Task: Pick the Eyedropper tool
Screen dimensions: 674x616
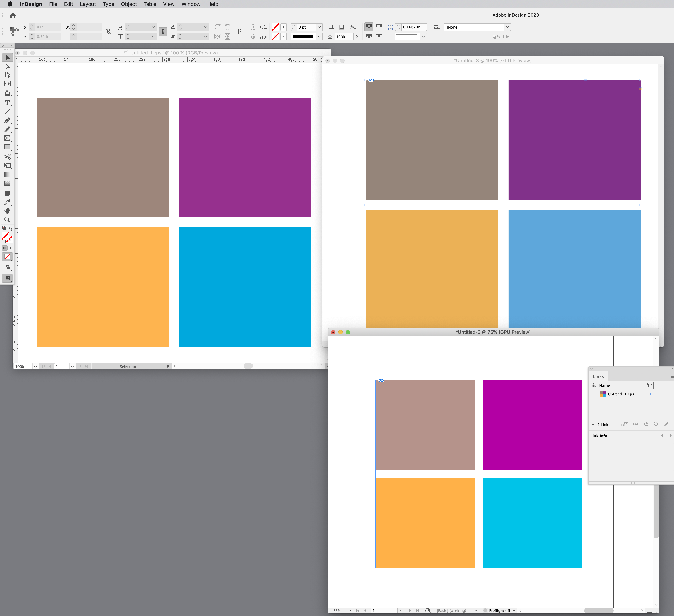Action: [x=7, y=202]
